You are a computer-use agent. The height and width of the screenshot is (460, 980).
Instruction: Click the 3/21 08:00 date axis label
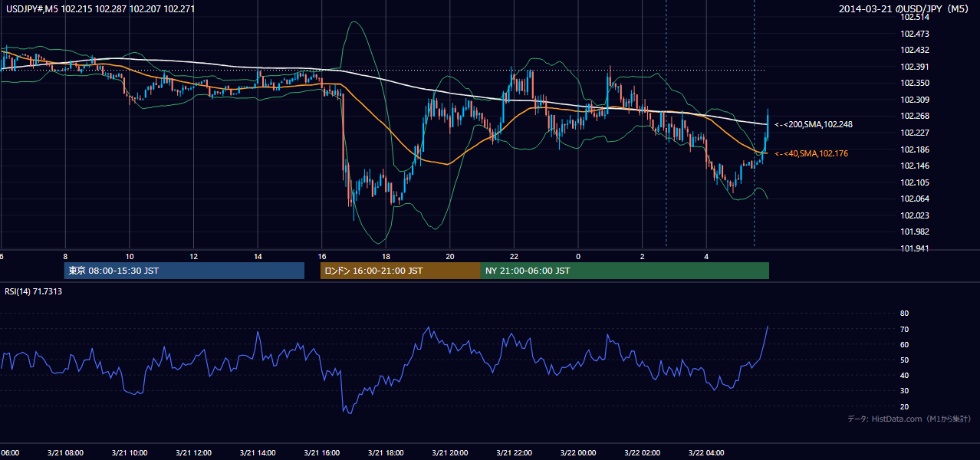pos(65,453)
